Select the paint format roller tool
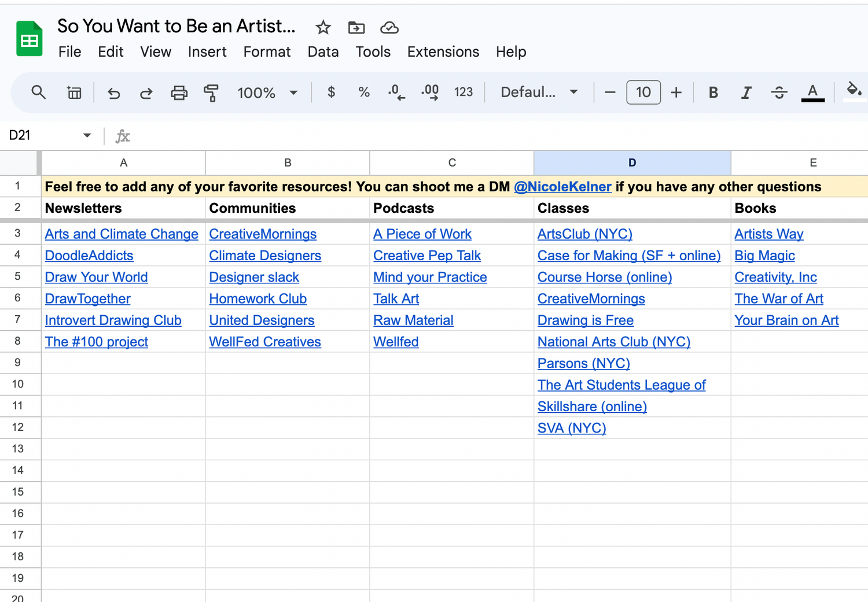Viewport: 868px width, 602px height. tap(211, 93)
